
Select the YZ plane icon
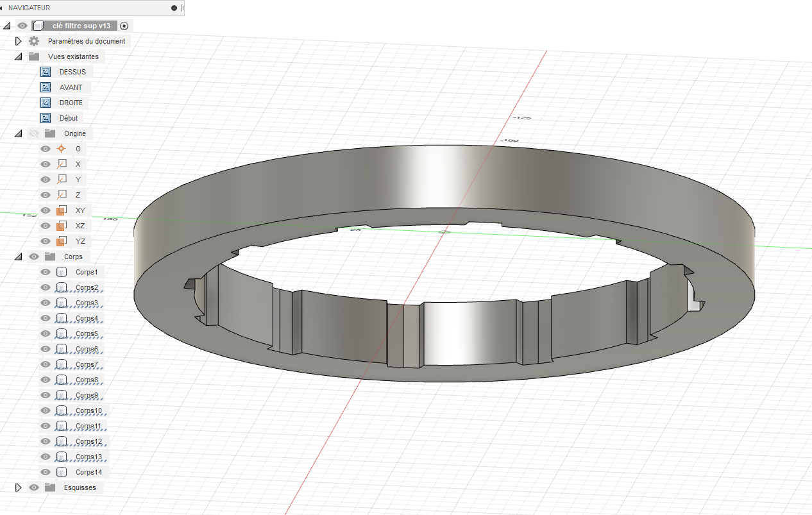point(62,241)
